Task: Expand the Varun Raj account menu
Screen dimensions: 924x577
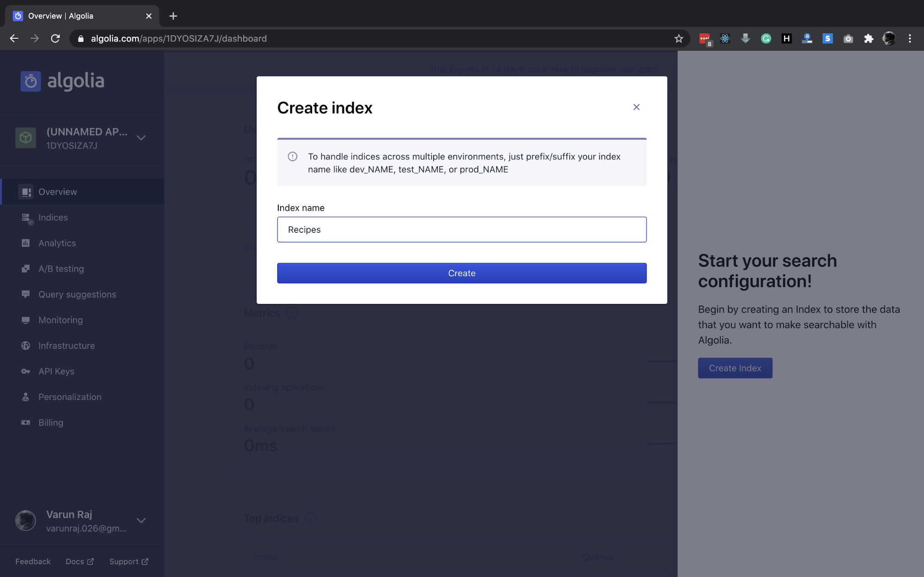Action: 141,521
